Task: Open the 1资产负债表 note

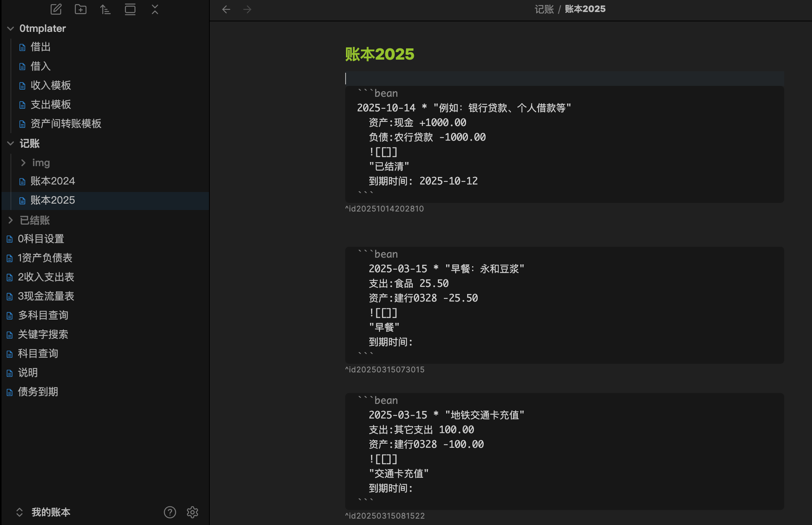Action: coord(45,258)
